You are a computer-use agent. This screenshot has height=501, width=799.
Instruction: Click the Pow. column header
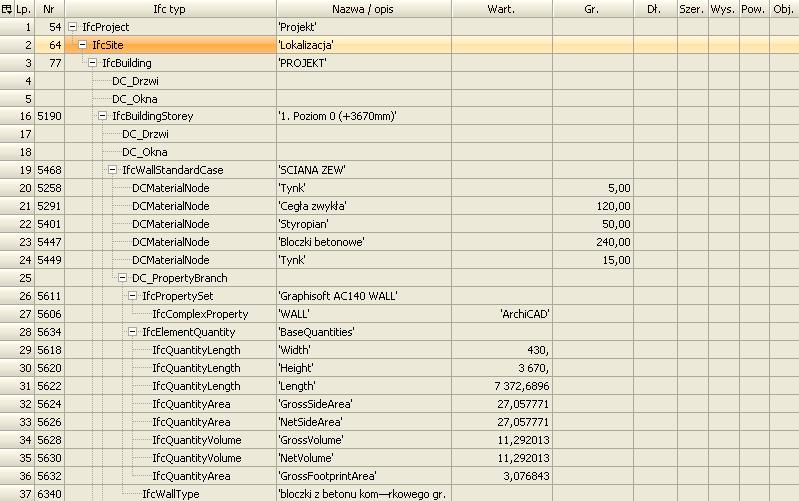click(x=754, y=9)
